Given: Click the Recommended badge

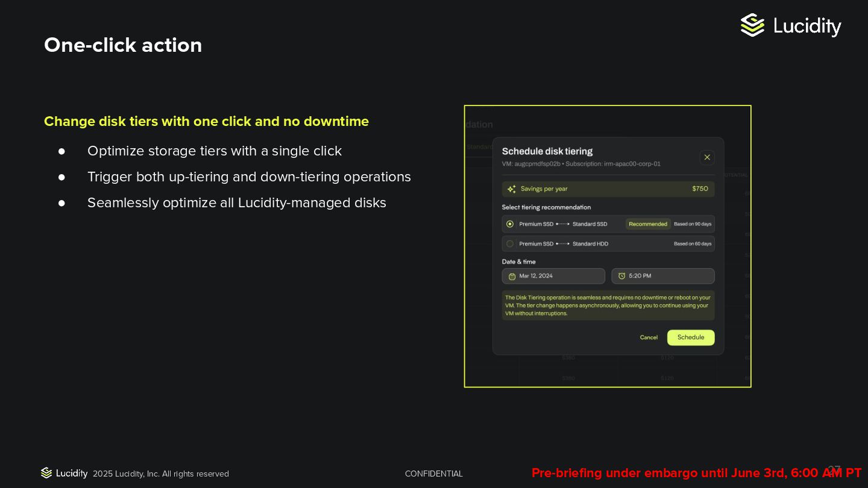Looking at the screenshot, I should (x=648, y=224).
